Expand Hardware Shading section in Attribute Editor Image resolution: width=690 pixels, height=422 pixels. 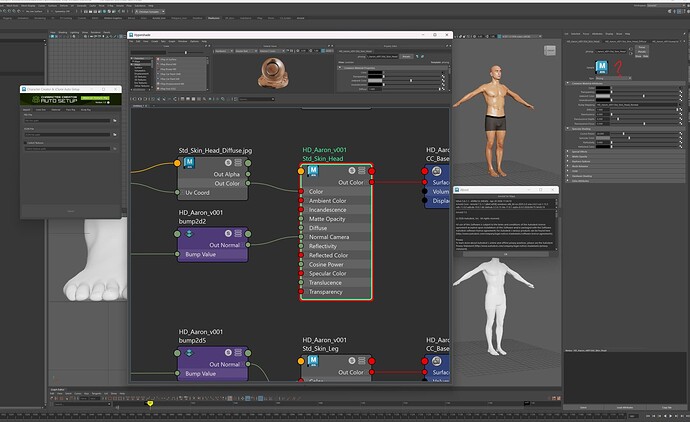568,176
